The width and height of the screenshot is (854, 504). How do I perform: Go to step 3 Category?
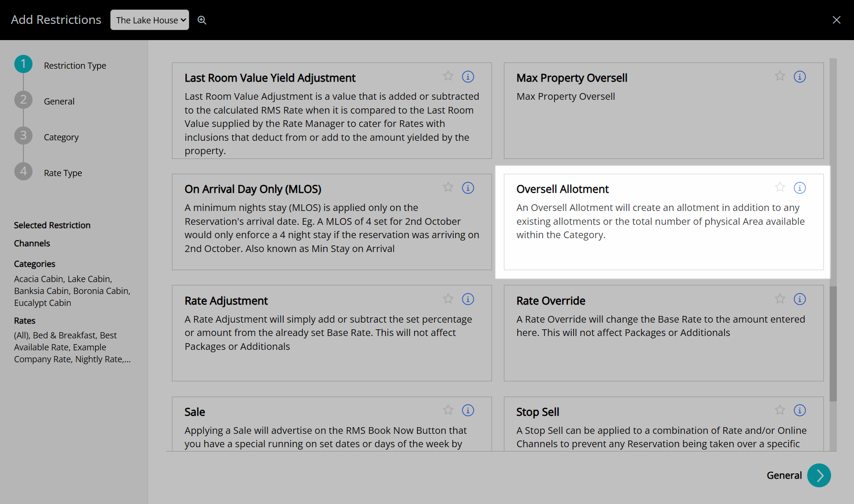point(47,136)
